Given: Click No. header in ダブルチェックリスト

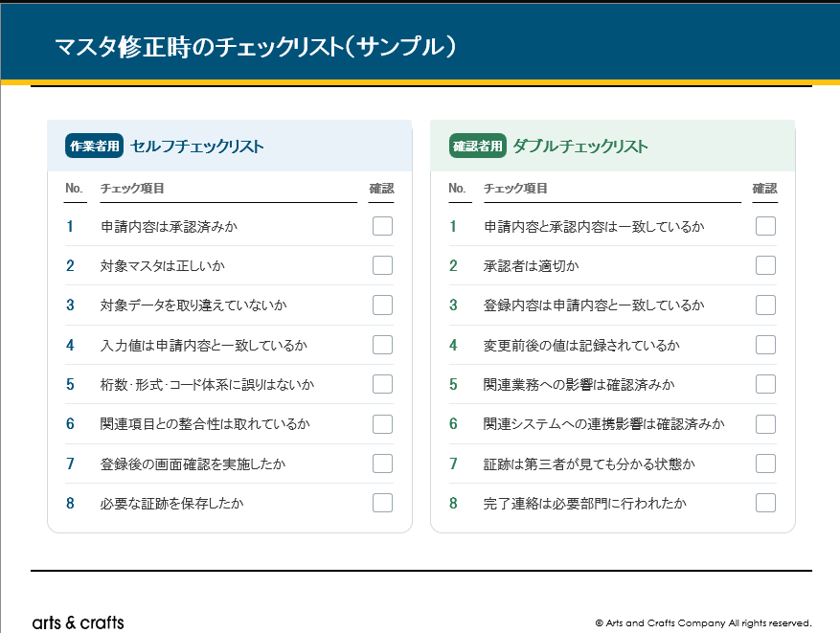Looking at the screenshot, I should coord(457,189).
